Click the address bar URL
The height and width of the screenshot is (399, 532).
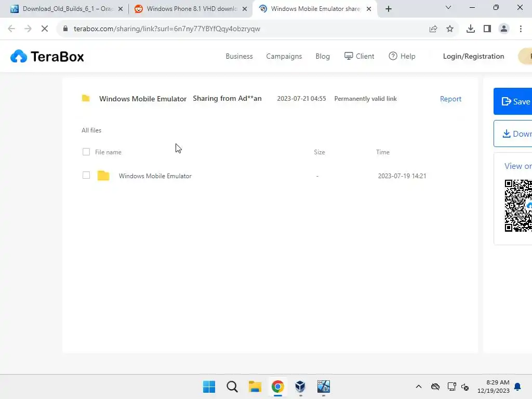(167, 29)
